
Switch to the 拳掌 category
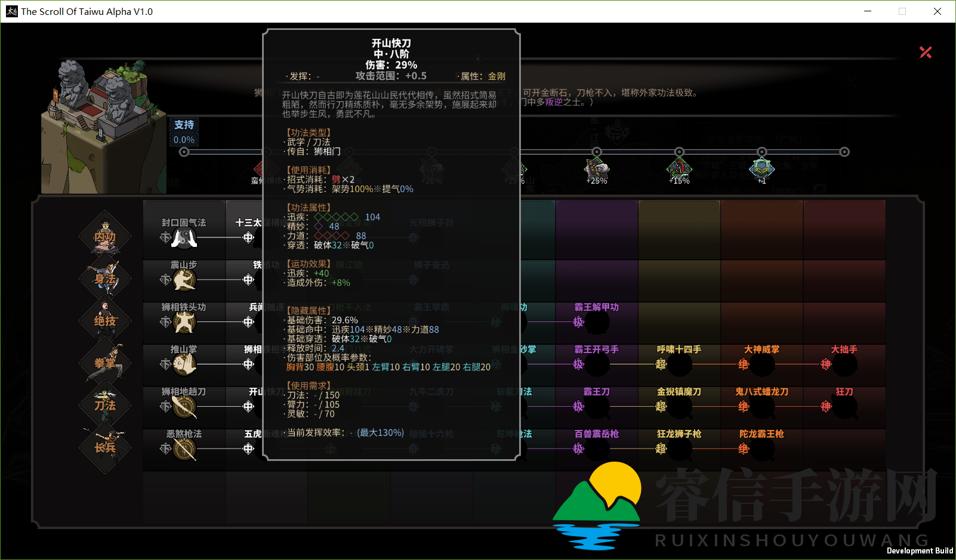[106, 363]
